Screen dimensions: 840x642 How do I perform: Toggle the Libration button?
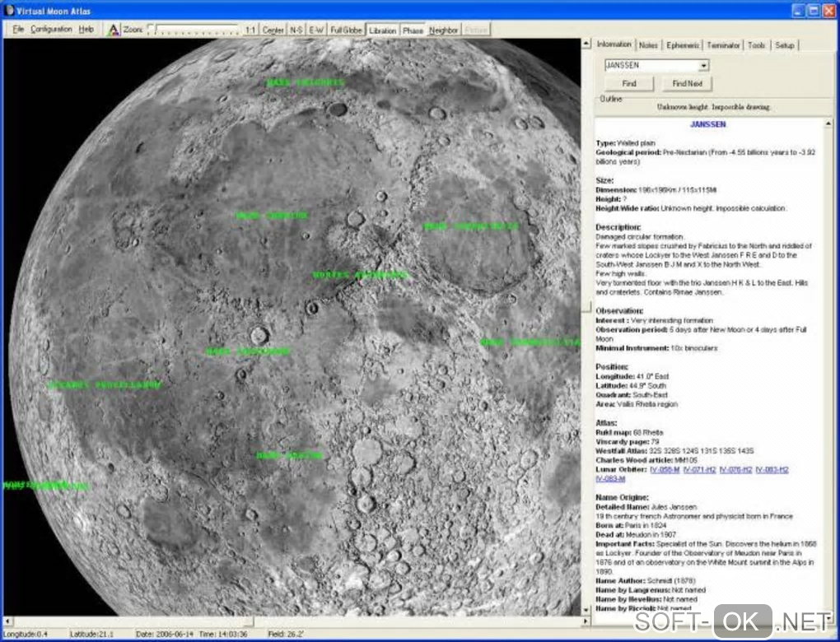tap(382, 30)
